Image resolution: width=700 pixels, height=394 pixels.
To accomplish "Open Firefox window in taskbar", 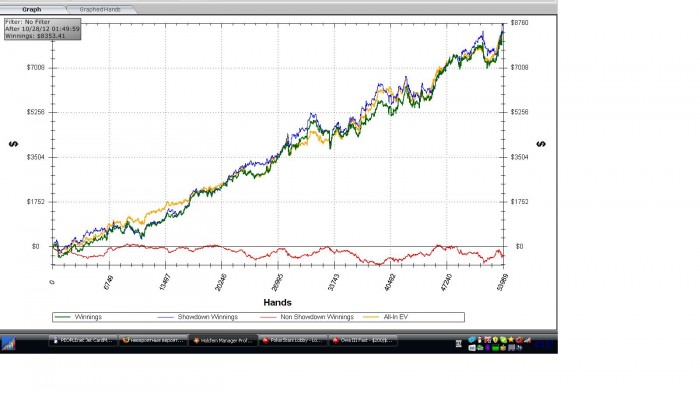I will click(x=153, y=340).
